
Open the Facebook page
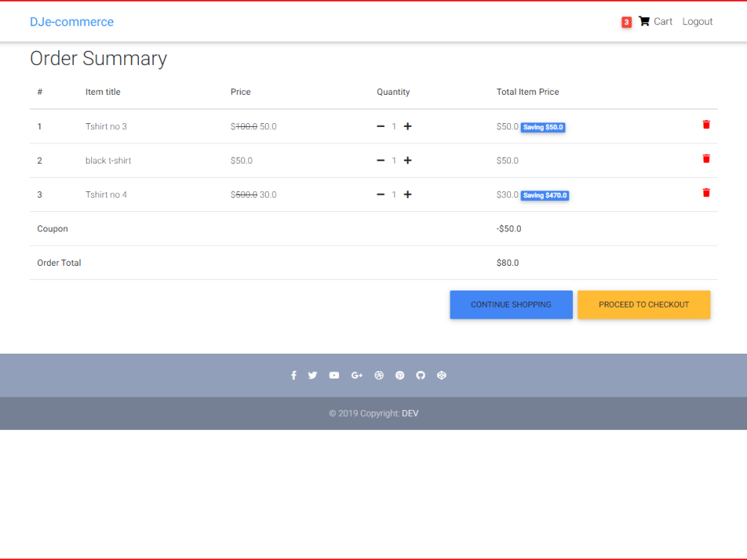tap(294, 375)
